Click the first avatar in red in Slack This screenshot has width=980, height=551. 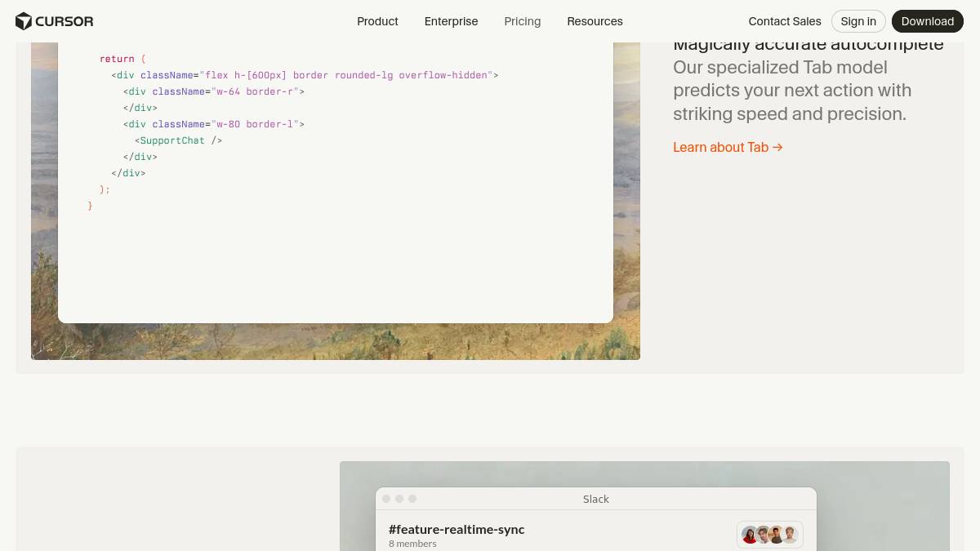tap(750, 535)
